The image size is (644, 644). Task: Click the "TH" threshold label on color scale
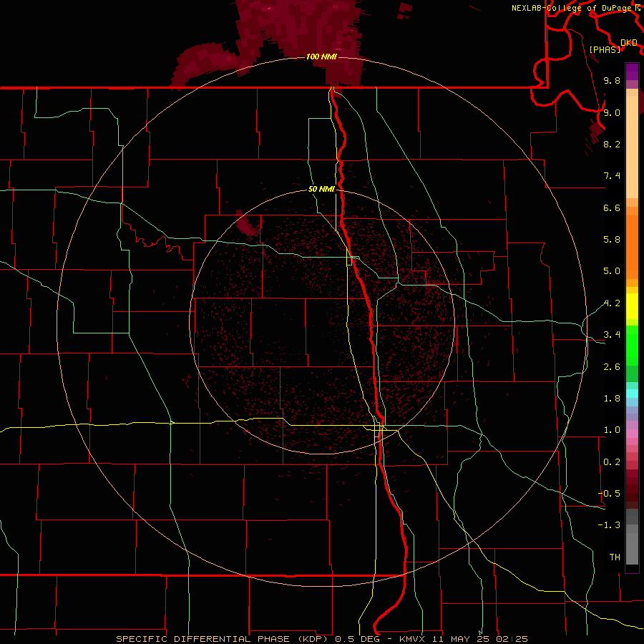[x=615, y=557]
